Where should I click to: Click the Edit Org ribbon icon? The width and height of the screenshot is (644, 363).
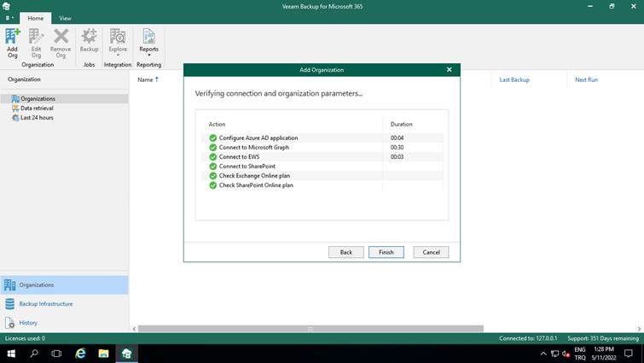click(x=36, y=43)
